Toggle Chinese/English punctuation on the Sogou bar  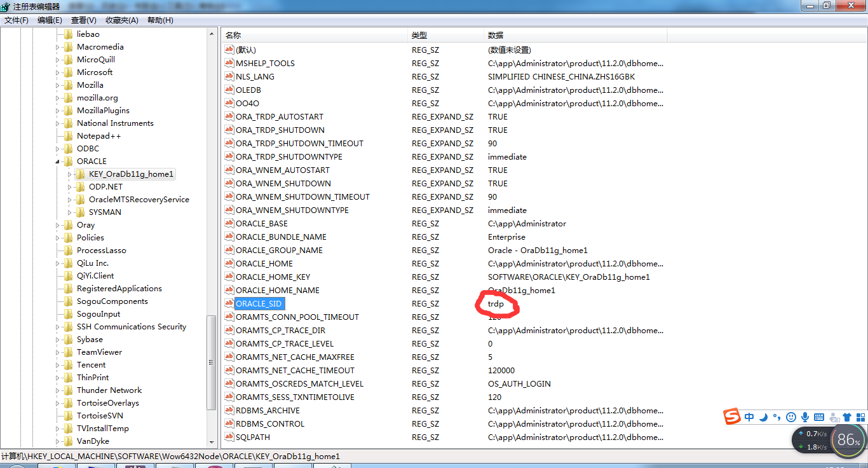pos(776,417)
